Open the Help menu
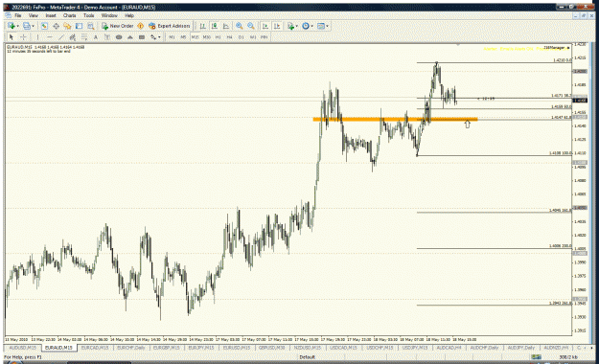The width and height of the screenshot is (599, 364). [129, 15]
